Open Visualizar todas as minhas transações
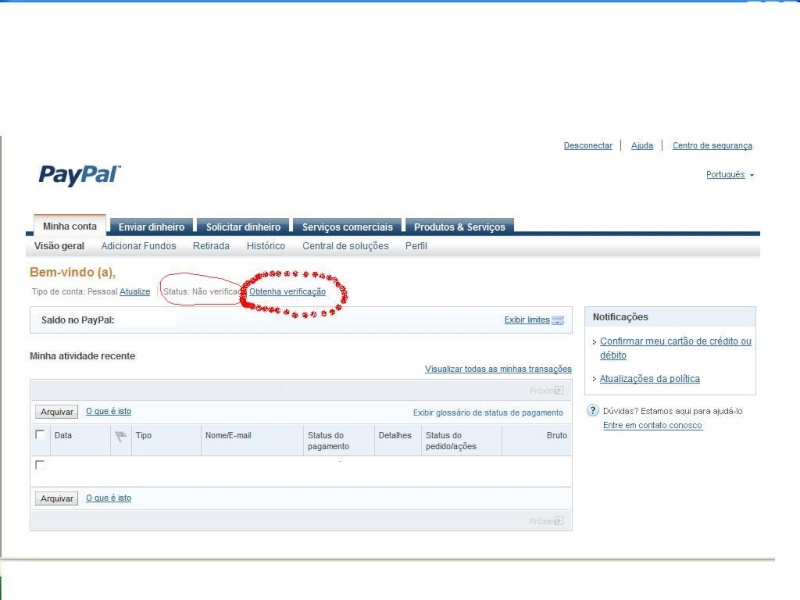This screenshot has height=600, width=800. [x=498, y=369]
